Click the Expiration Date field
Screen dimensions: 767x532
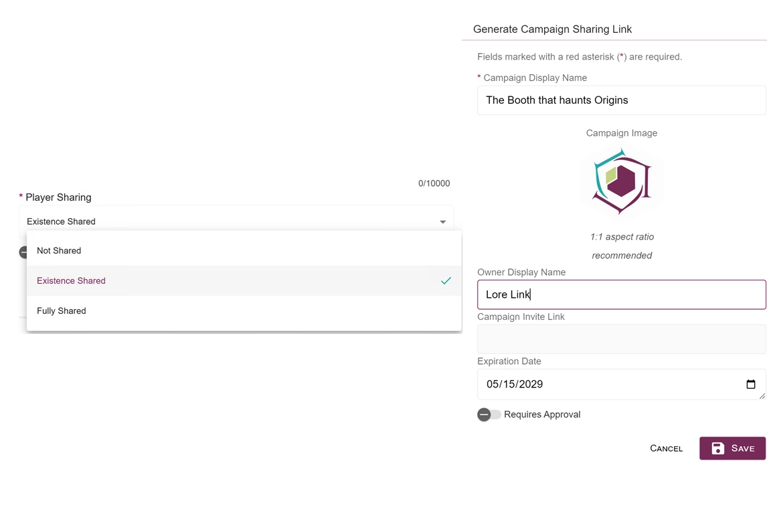coord(621,384)
